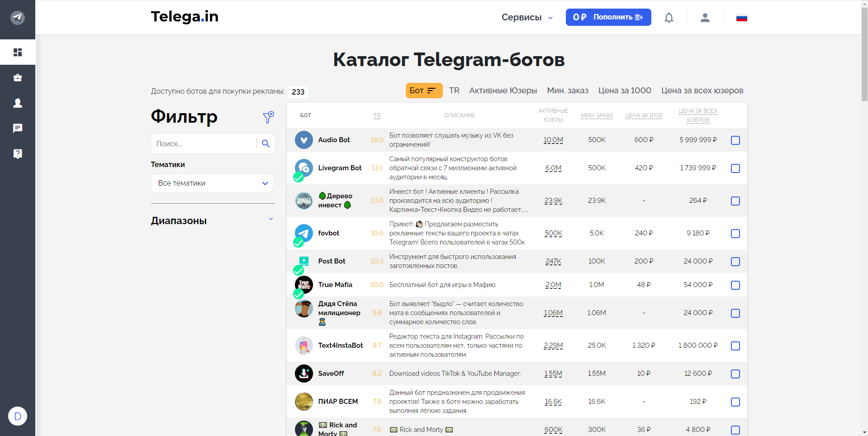Click ПИАР ВСЕМ avatar icon
This screenshot has width=868, height=436.
(304, 402)
